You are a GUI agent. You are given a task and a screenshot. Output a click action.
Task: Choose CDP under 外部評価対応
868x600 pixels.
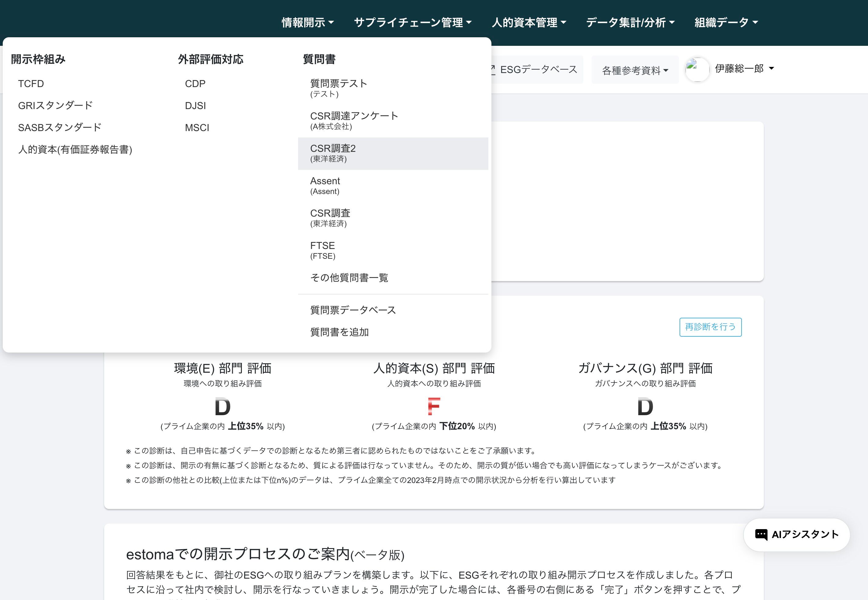click(195, 83)
